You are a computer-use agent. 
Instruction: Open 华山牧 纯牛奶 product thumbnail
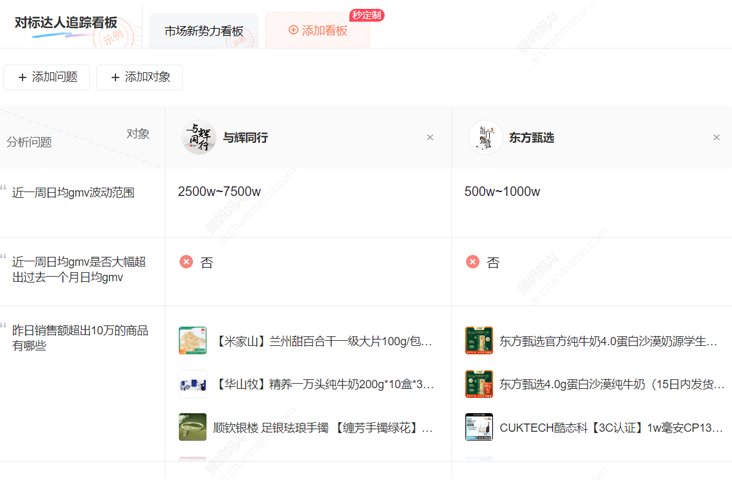point(192,384)
